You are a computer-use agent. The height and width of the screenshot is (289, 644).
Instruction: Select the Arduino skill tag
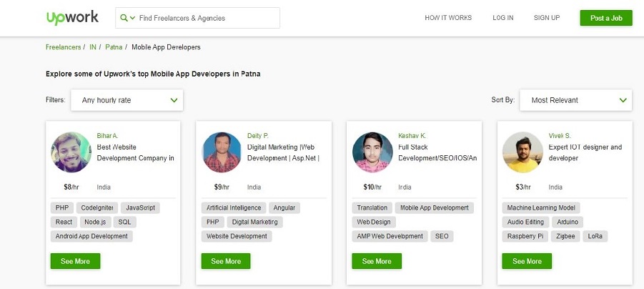tap(568, 222)
